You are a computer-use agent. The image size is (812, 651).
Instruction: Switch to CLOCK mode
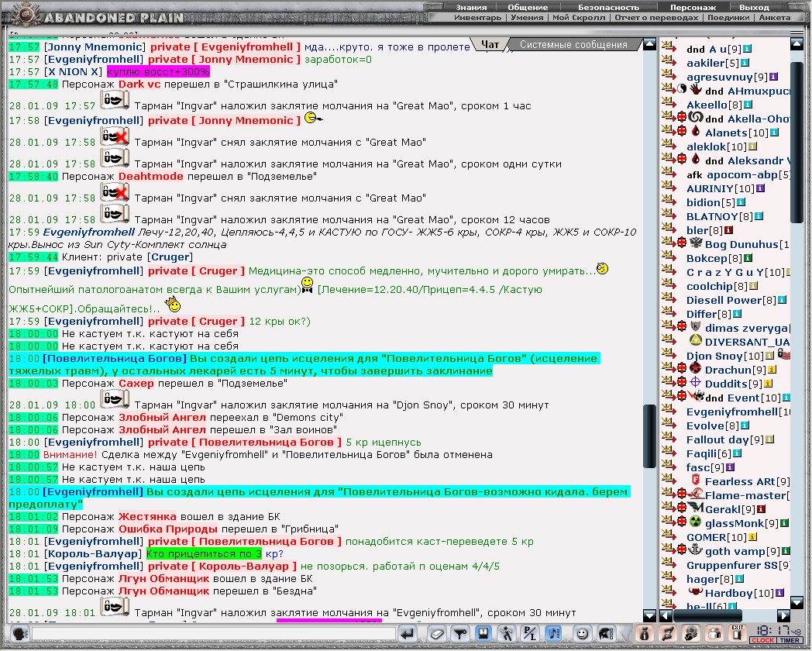763,641
